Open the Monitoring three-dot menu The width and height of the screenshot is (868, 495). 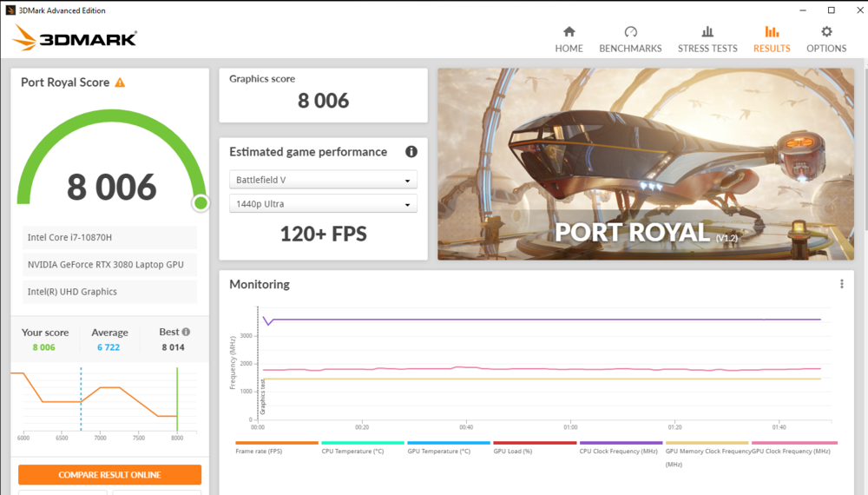(x=841, y=284)
